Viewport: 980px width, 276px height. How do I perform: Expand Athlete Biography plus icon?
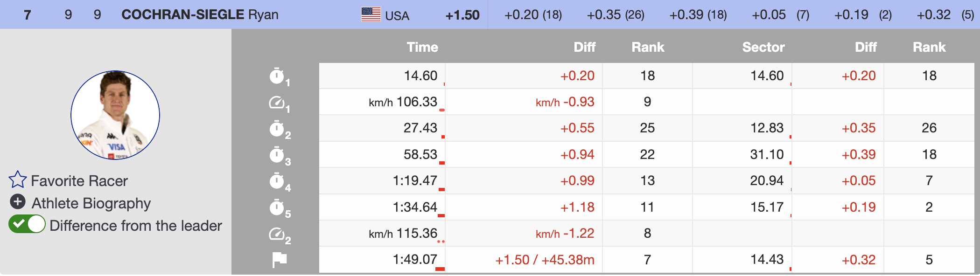click(x=18, y=202)
